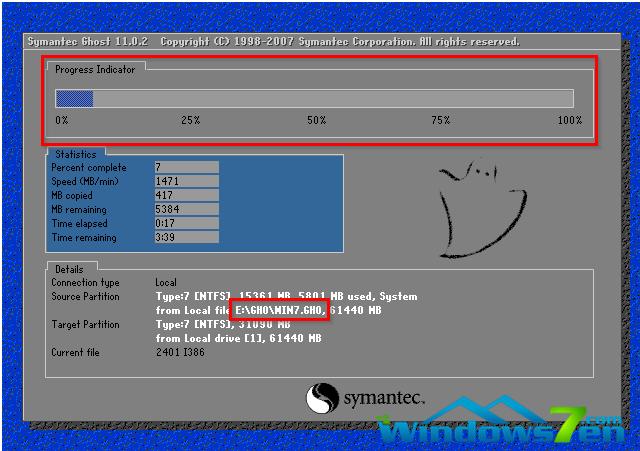This screenshot has height=451, width=640.
Task: Select the MB copied value field
Action: click(x=186, y=196)
